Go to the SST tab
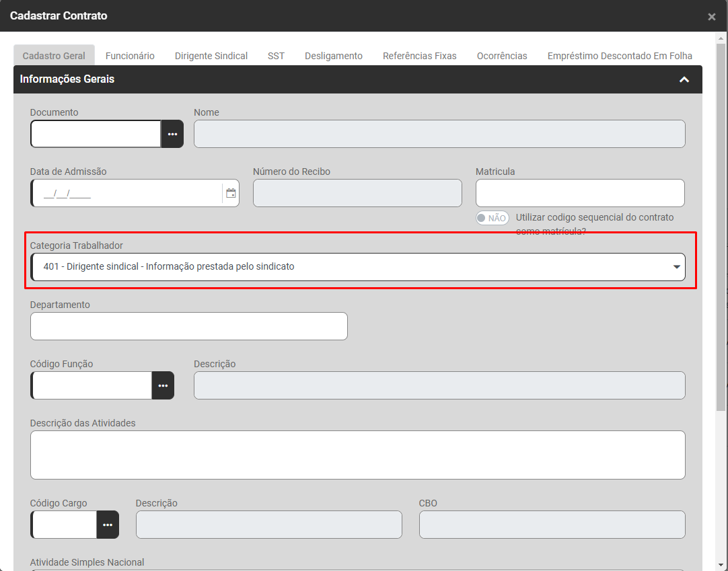The height and width of the screenshot is (571, 728). pyautogui.click(x=276, y=56)
